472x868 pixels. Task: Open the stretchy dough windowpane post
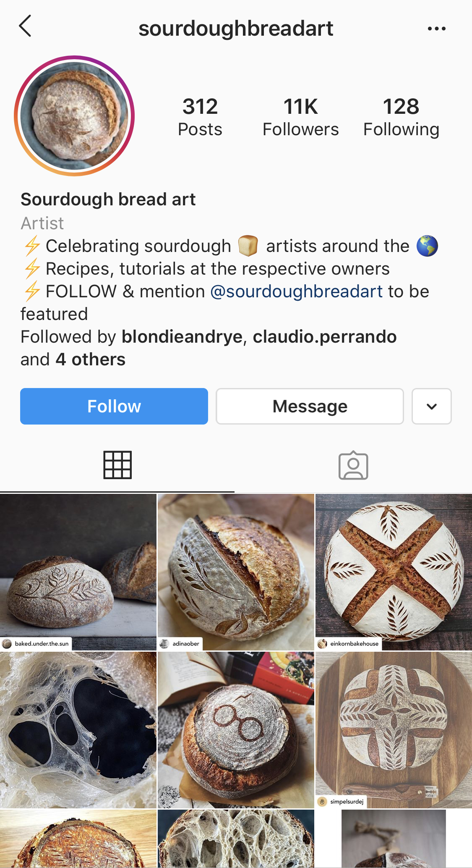pos(78,730)
